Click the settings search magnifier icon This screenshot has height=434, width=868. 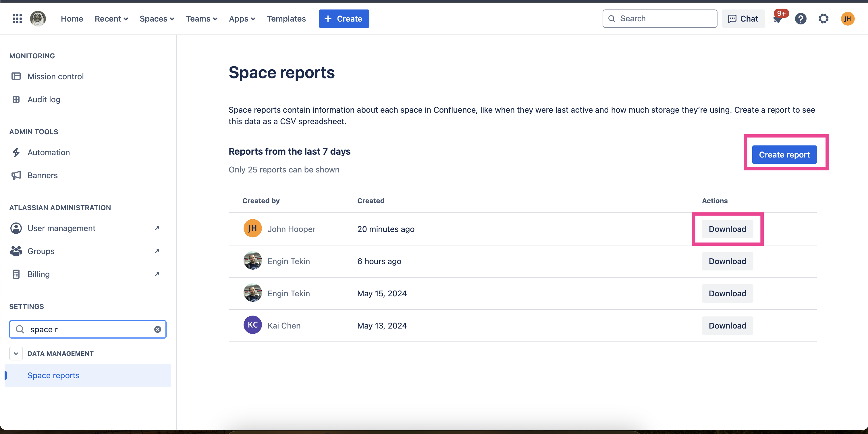pyautogui.click(x=20, y=329)
